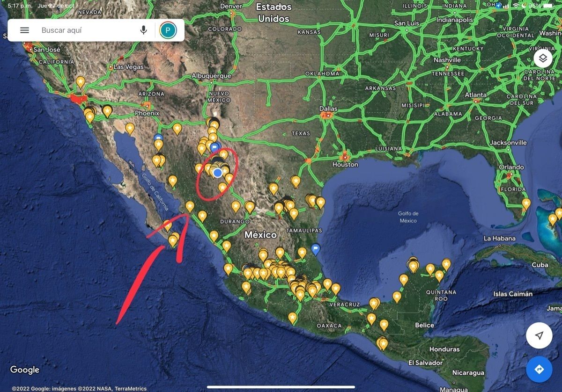Image resolution: width=562 pixels, height=392 pixels.
Task: Tap the blue directions button
Action: (x=539, y=370)
